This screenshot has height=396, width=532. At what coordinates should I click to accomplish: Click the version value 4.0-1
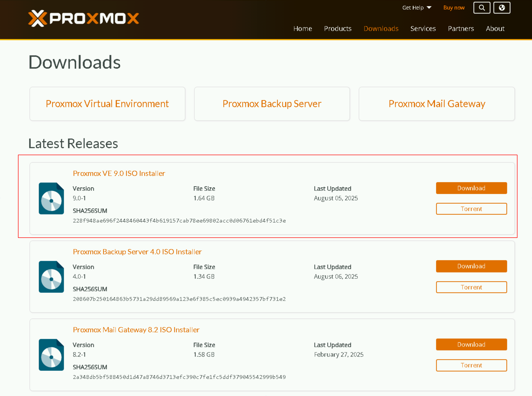tap(79, 277)
